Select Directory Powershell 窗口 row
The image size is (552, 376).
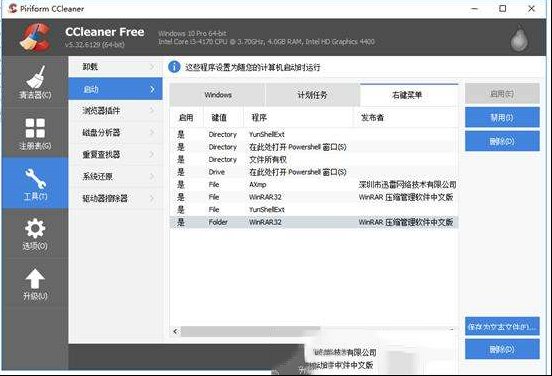coord(314,147)
